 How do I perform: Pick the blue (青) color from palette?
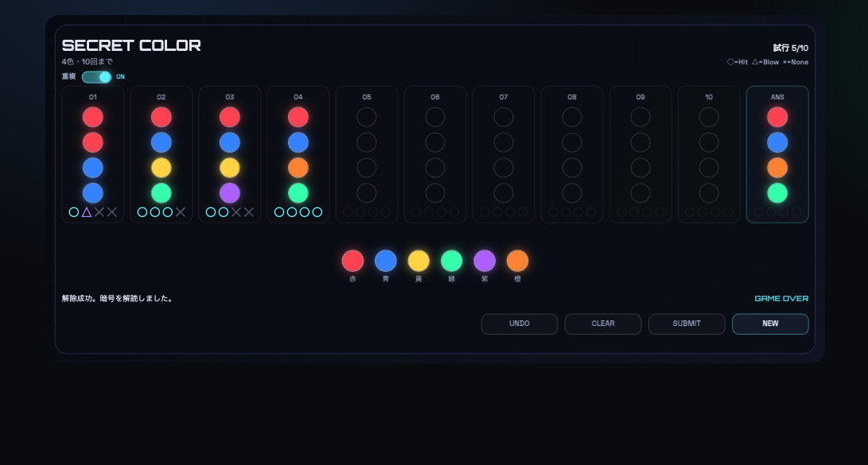(x=386, y=261)
